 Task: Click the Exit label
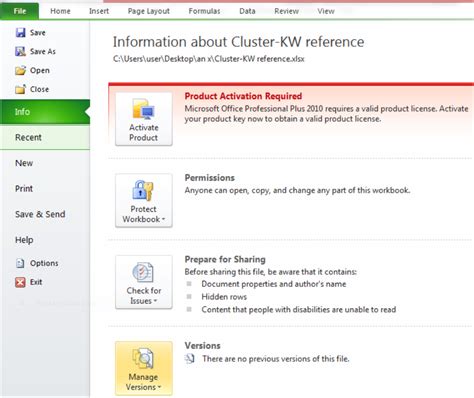tap(36, 282)
